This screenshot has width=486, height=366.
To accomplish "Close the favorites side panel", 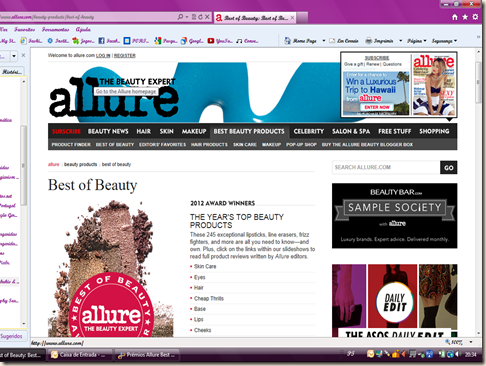I will pyautogui.click(x=23, y=55).
